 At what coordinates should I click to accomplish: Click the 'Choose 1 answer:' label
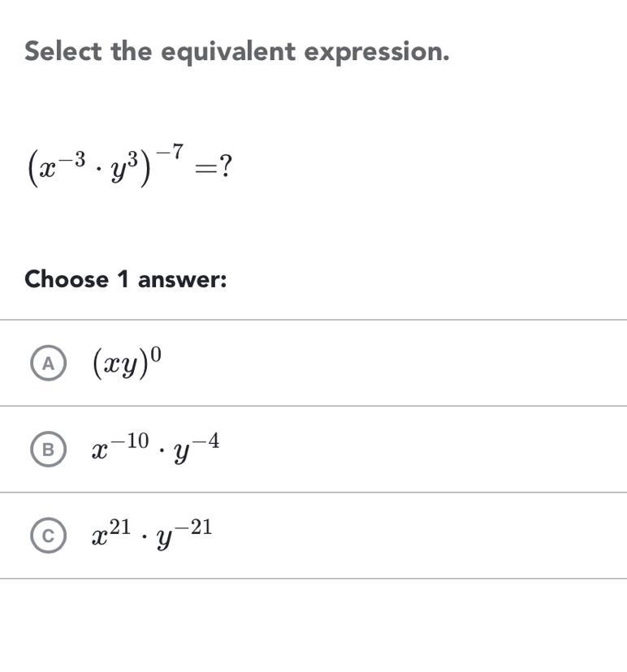(x=125, y=279)
